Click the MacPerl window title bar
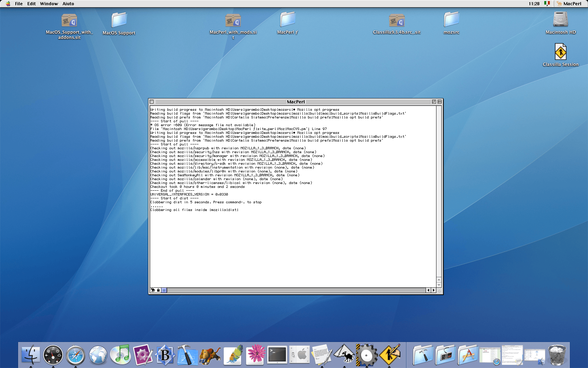This screenshot has width=588, height=368. 296,102
